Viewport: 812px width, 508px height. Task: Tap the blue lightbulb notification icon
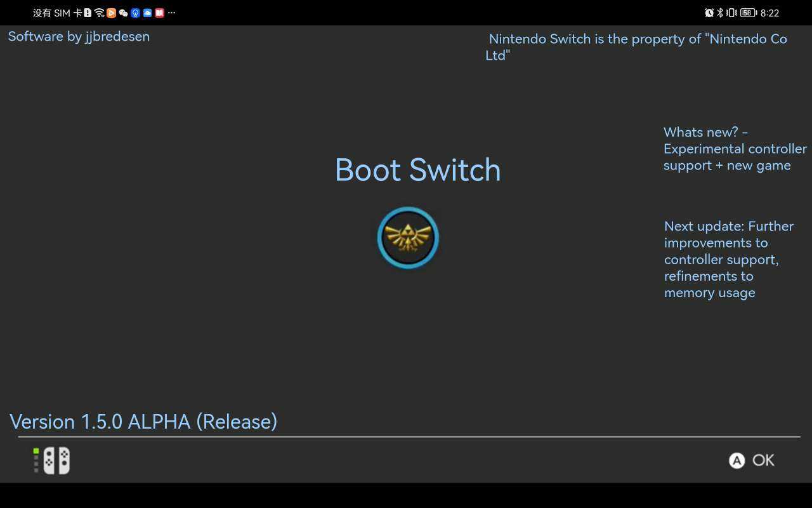pos(135,13)
